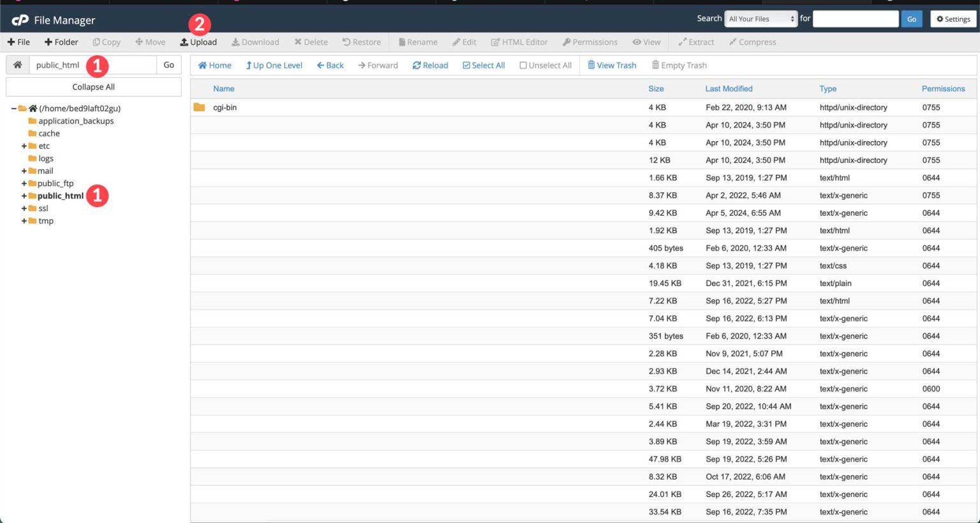Image resolution: width=980 pixels, height=523 pixels.
Task: Click the home icon beside path field
Action: 17,65
